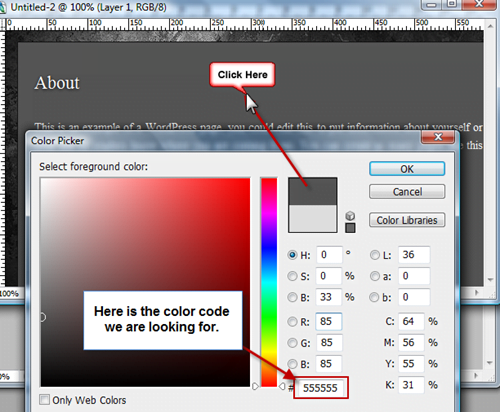Viewport: 500px width, 412px height.
Task: Confirm color with the OK button
Action: click(407, 169)
